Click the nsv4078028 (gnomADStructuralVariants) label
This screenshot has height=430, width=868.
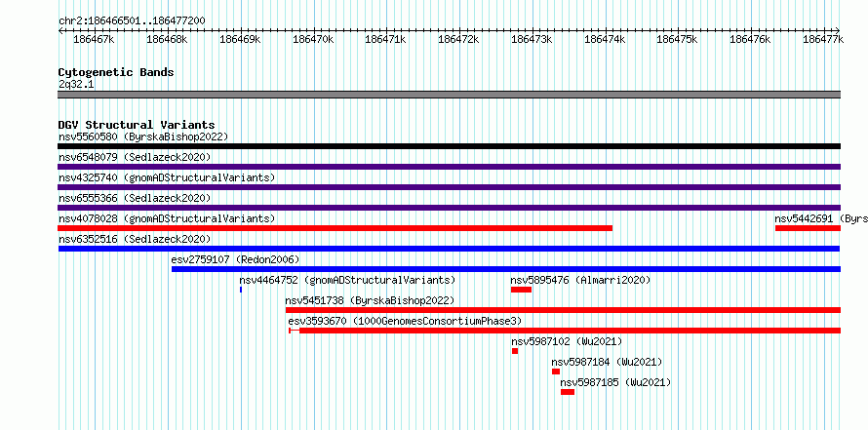click(x=167, y=218)
